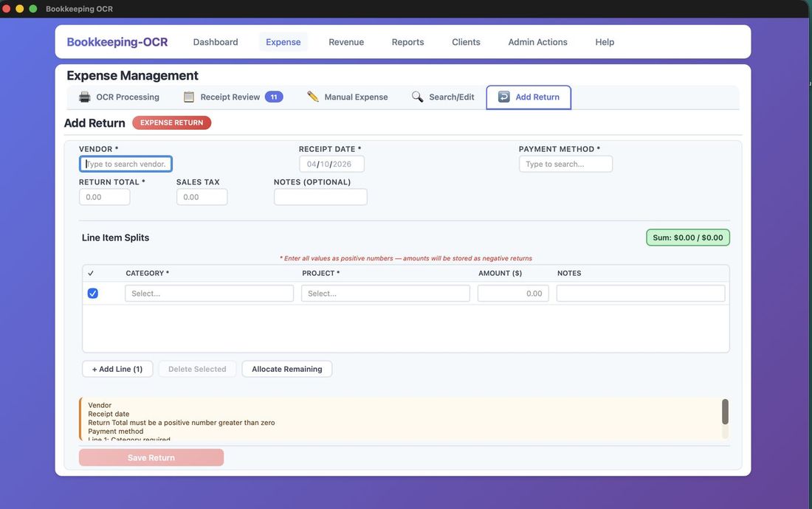Click the Allocate Remaining button

coord(286,368)
